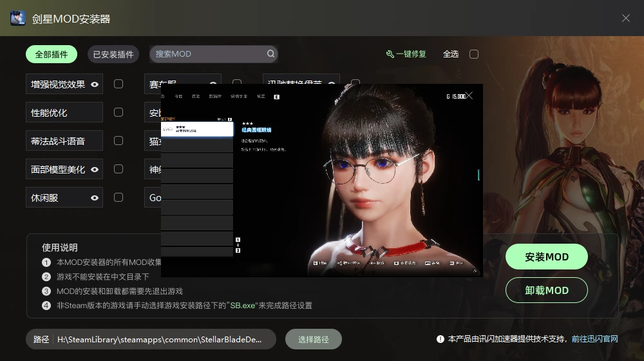The height and width of the screenshot is (361, 644).
Task: Switch to the 全部插件 tab
Action: 52,54
